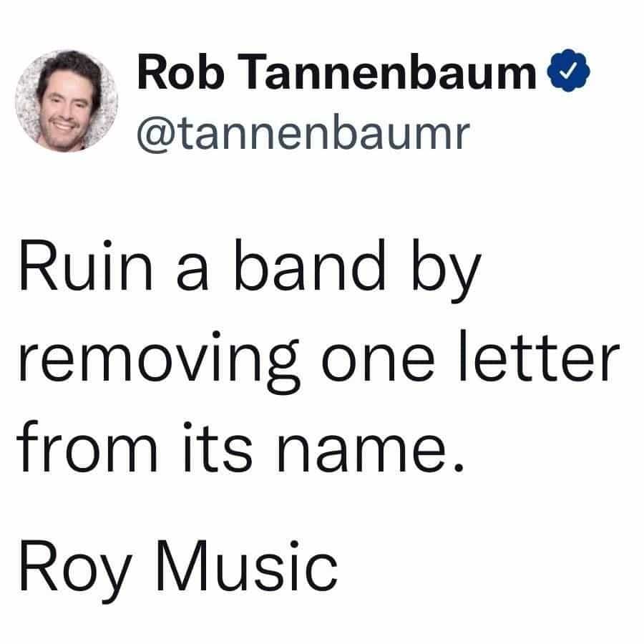Click the word "one" in the tweet
Screen dimensions: 644x644
point(378,362)
